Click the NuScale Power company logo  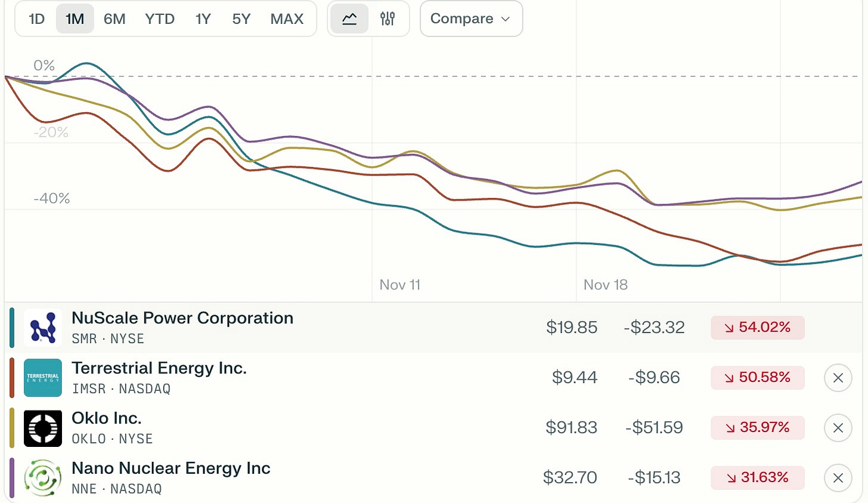(x=43, y=328)
